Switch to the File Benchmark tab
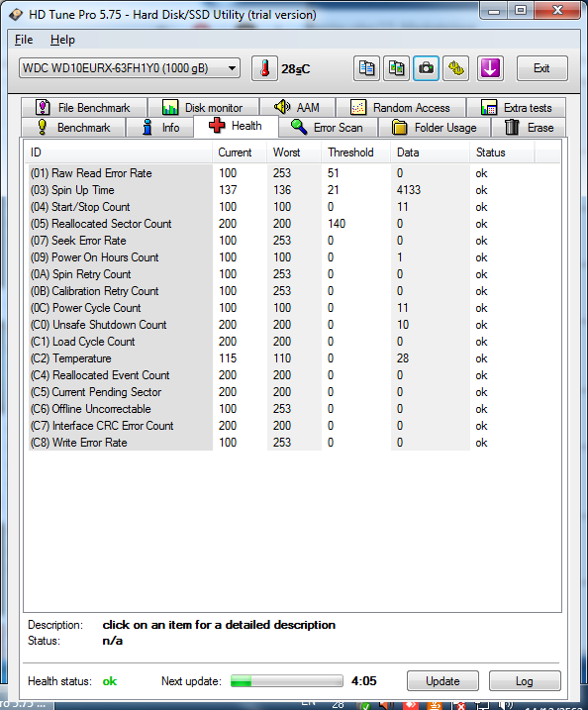This screenshot has height=710, width=588. point(84,108)
